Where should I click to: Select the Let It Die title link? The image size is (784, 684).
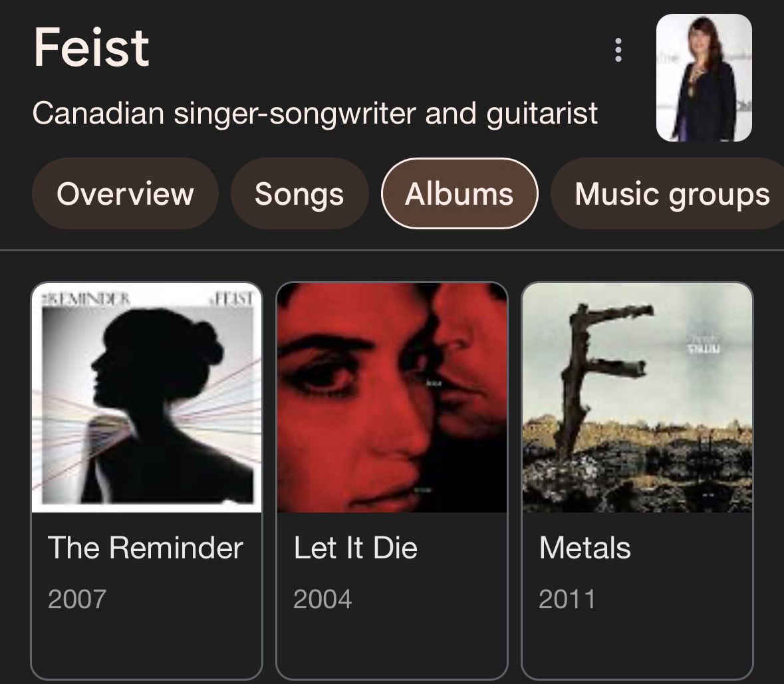click(x=356, y=548)
